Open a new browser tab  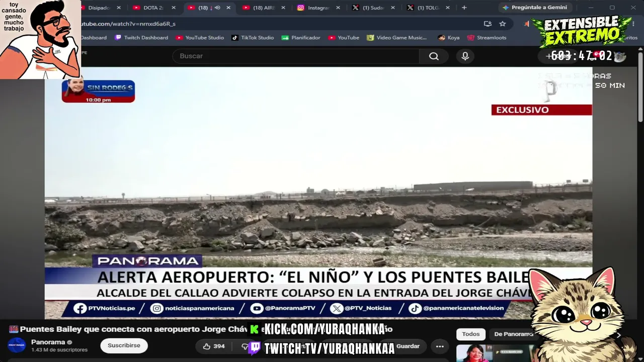[x=464, y=8]
